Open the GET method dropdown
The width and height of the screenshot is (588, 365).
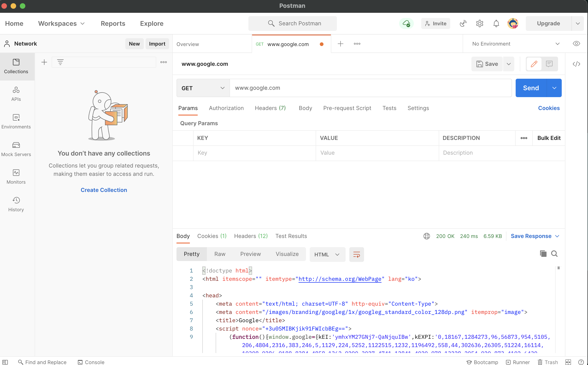pyautogui.click(x=203, y=88)
